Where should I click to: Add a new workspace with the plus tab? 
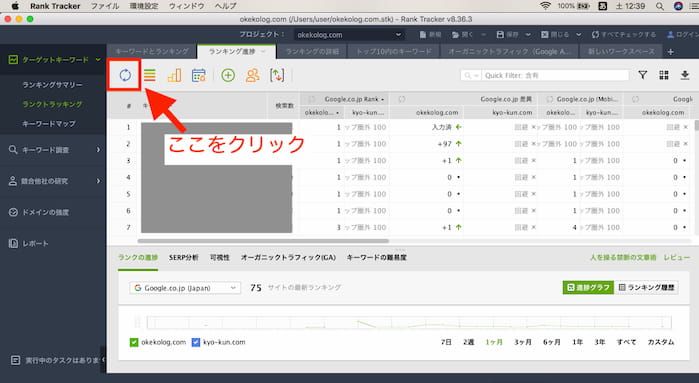click(x=670, y=52)
